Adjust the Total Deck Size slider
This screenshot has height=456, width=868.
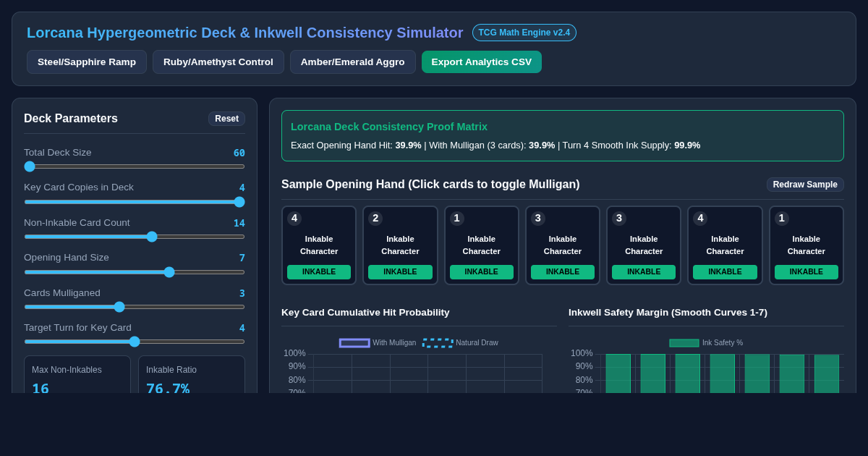[x=135, y=166]
